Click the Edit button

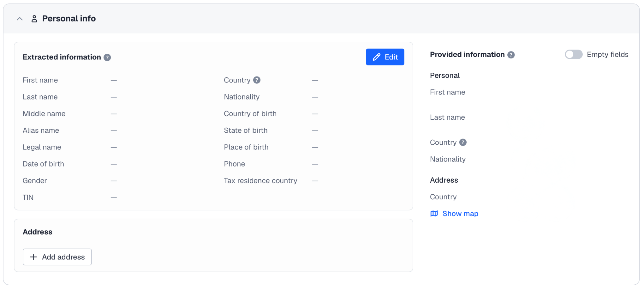pos(385,57)
